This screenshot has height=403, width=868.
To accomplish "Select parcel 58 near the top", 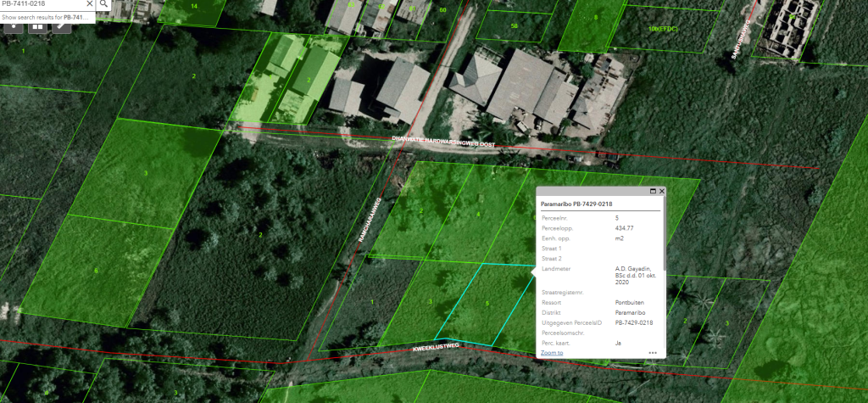I will [x=514, y=26].
